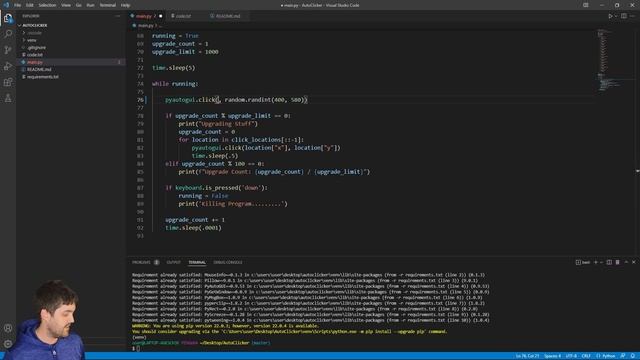Open the Accounts icon in activity bar
This screenshot has width=640, height=360.
(x=8, y=328)
